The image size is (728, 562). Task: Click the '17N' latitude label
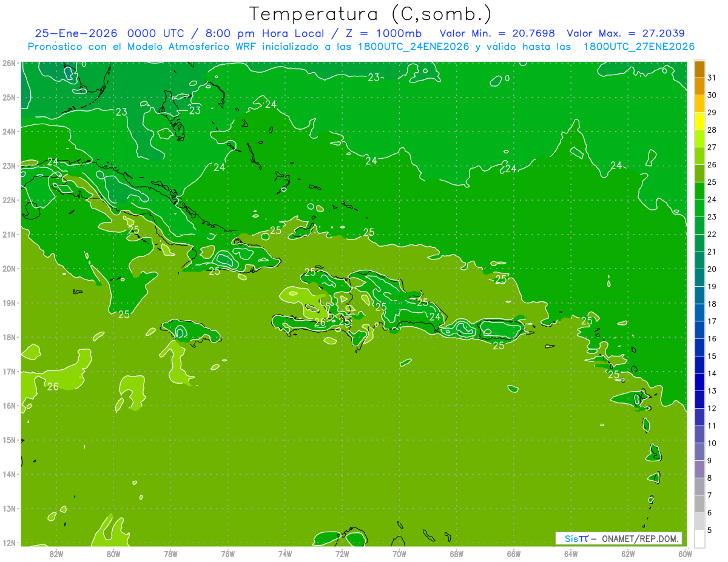pyautogui.click(x=8, y=371)
